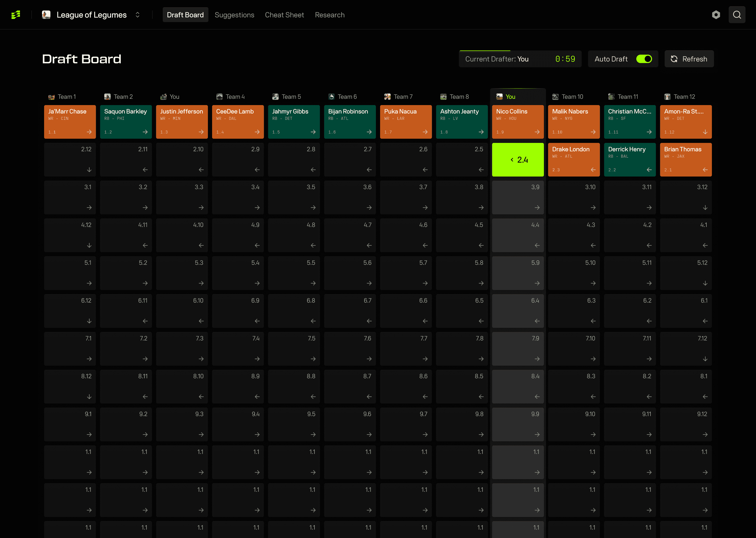The image size is (756, 538).
Task: Click the app logo in the top-left corner
Action: 16,14
